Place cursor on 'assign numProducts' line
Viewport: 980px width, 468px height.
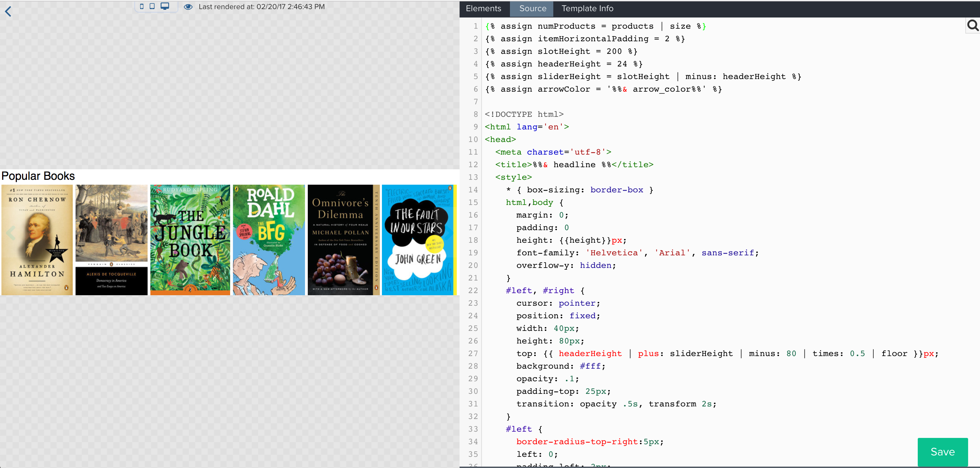(x=595, y=26)
